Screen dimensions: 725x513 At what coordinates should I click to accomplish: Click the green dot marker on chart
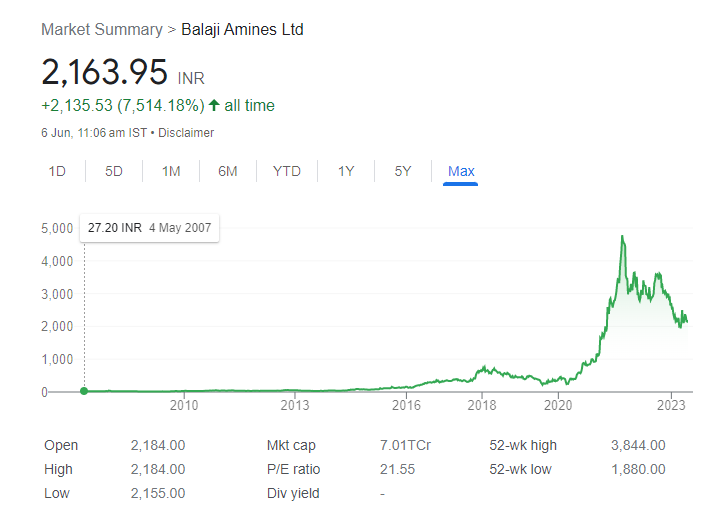click(84, 392)
